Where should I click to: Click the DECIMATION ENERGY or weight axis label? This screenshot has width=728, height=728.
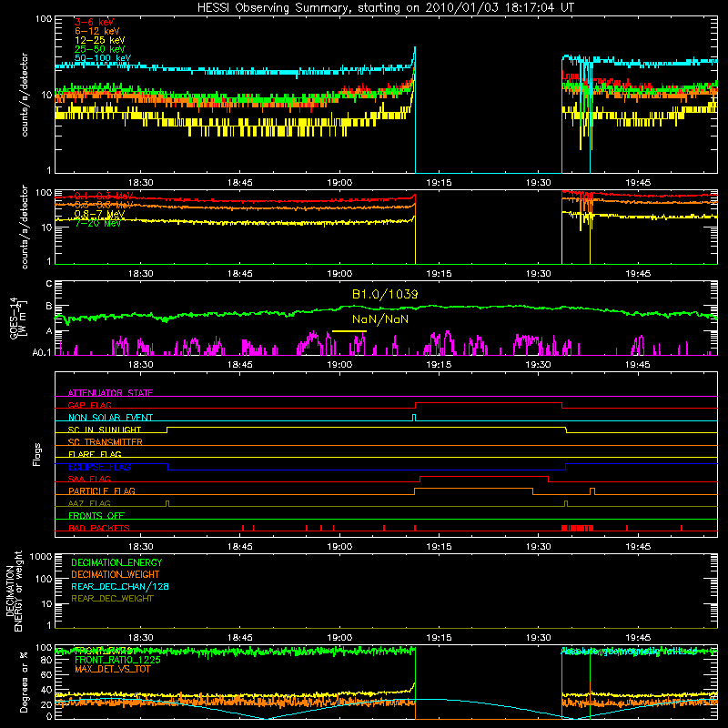point(14,591)
